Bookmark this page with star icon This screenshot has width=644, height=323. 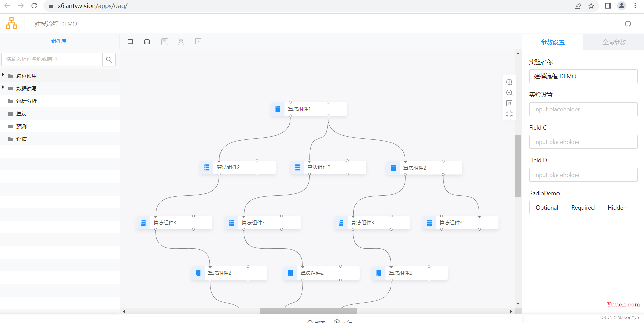(x=591, y=6)
